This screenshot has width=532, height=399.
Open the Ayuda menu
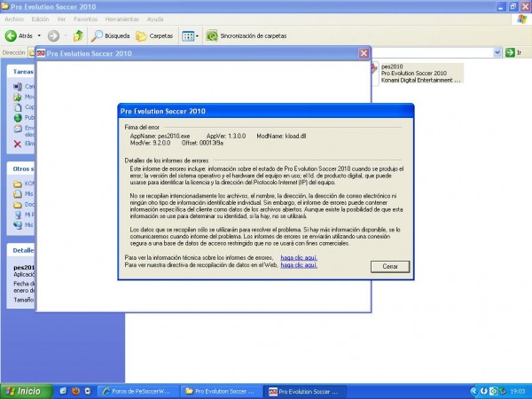click(x=155, y=20)
